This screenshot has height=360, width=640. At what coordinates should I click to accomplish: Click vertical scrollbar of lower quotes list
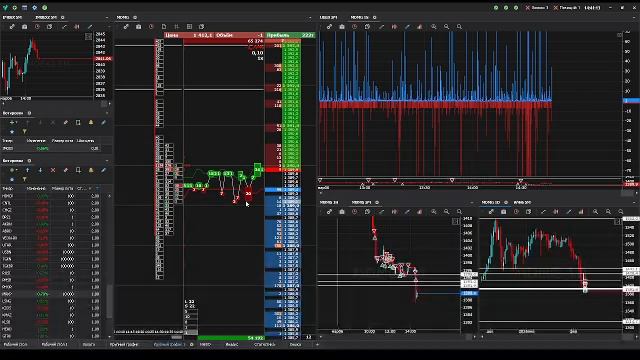[x=109, y=302]
